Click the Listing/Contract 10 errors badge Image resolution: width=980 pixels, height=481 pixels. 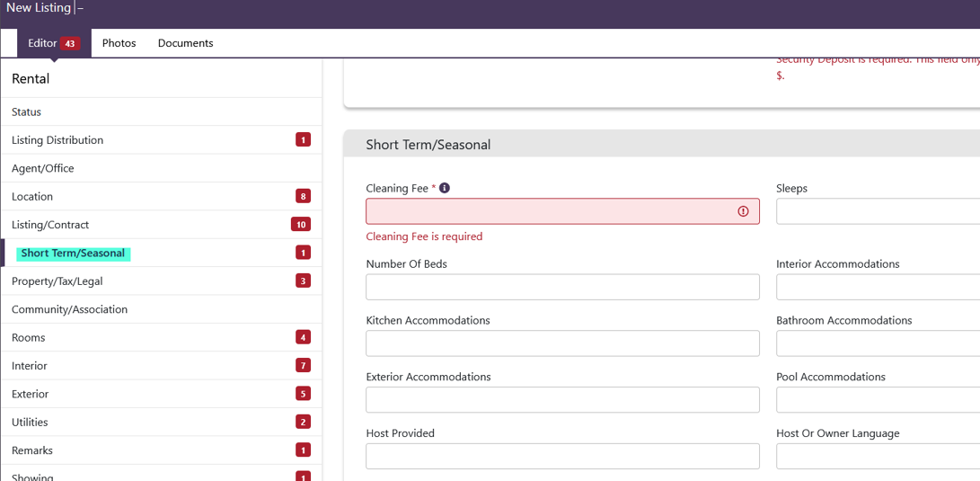pos(301,225)
